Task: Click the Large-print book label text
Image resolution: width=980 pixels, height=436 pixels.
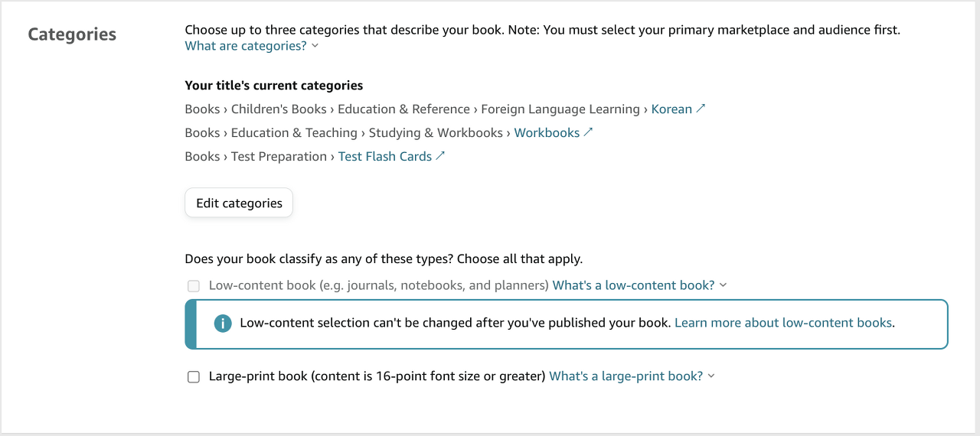Action: pyautogui.click(x=377, y=376)
